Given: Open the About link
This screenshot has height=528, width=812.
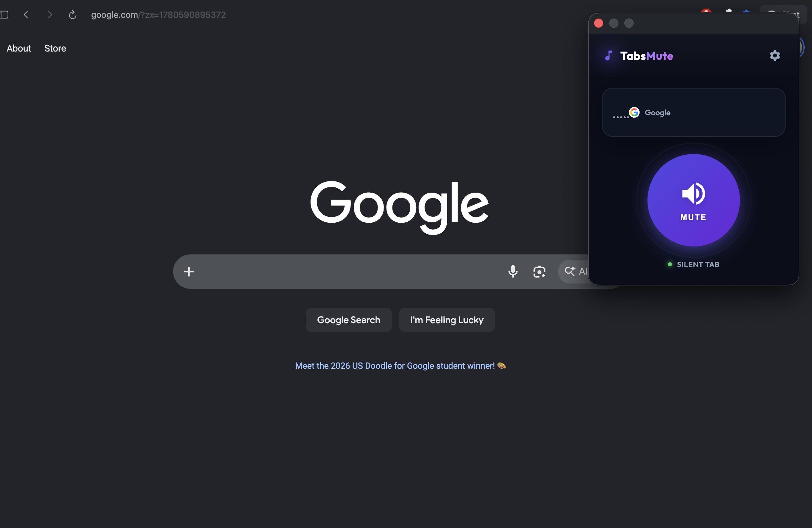Looking at the screenshot, I should click(19, 49).
